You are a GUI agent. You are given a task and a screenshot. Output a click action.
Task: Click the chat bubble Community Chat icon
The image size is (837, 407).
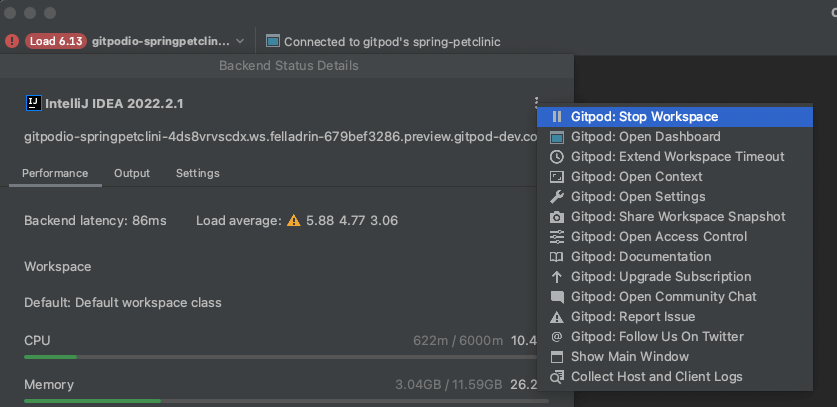click(557, 298)
